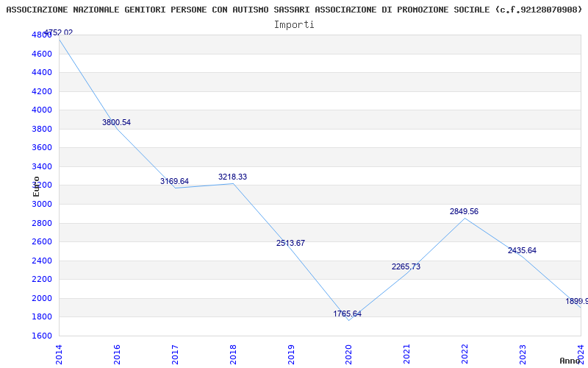Screen dimensions: 588x368
Task: Click the 2023 x-axis label
Action: 523,355
